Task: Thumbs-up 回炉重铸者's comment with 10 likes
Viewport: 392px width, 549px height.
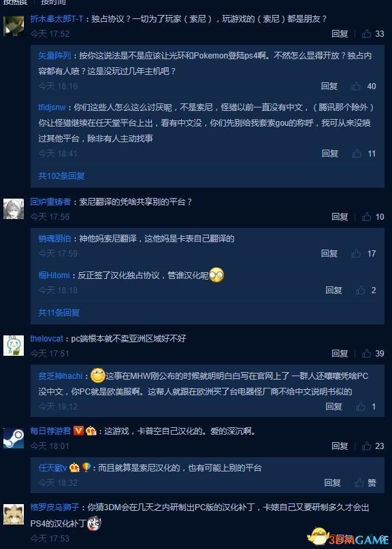Action: point(367,217)
